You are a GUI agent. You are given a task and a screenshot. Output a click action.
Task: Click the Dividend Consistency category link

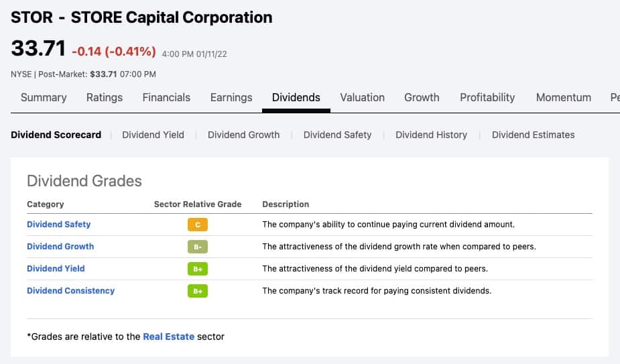coord(70,291)
